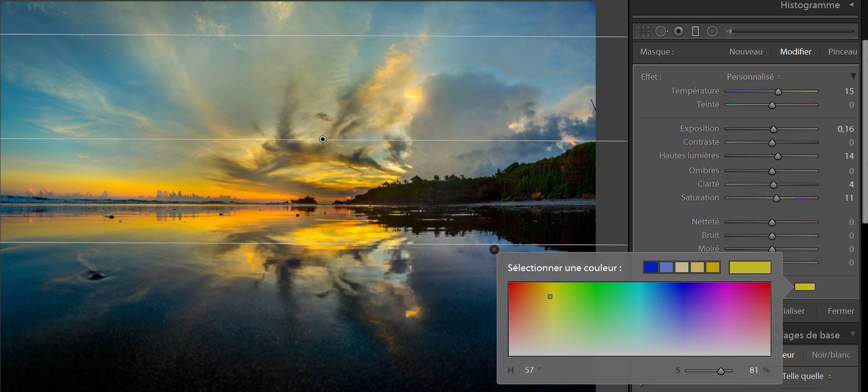The image size is (868, 392).
Task: Click the Saturation value 11
Action: [x=849, y=198]
